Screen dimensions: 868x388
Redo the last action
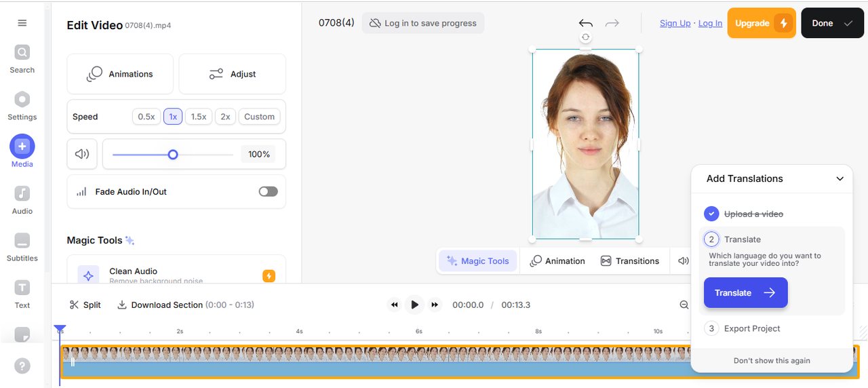coord(612,23)
